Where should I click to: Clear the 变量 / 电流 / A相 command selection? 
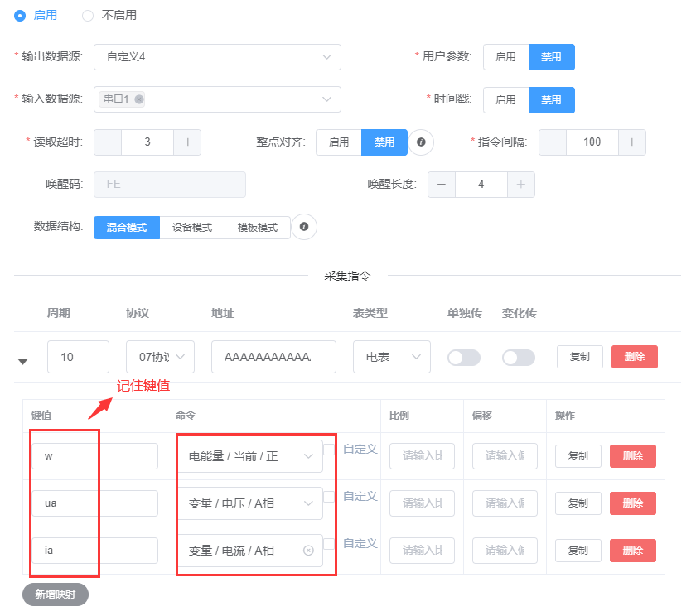tap(308, 551)
